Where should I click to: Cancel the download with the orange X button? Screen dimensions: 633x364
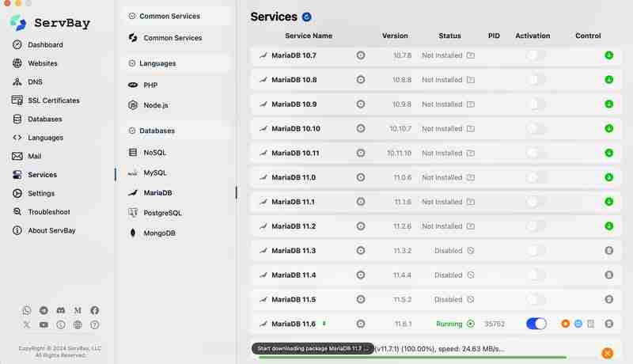607,353
